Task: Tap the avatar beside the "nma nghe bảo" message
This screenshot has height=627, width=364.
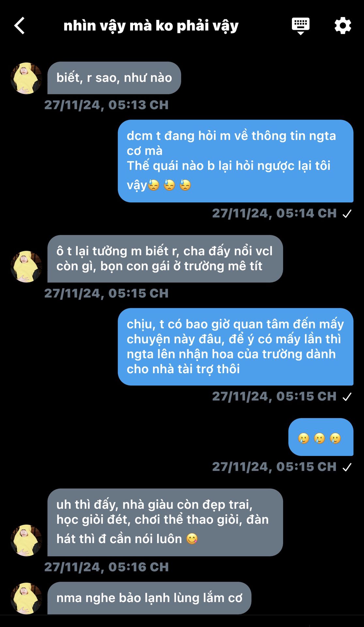Action: 26,598
